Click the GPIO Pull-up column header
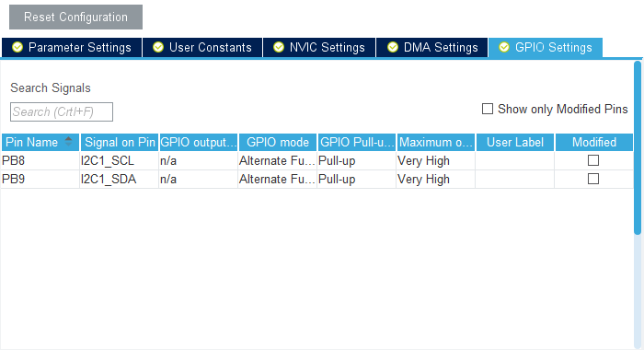 [x=357, y=143]
